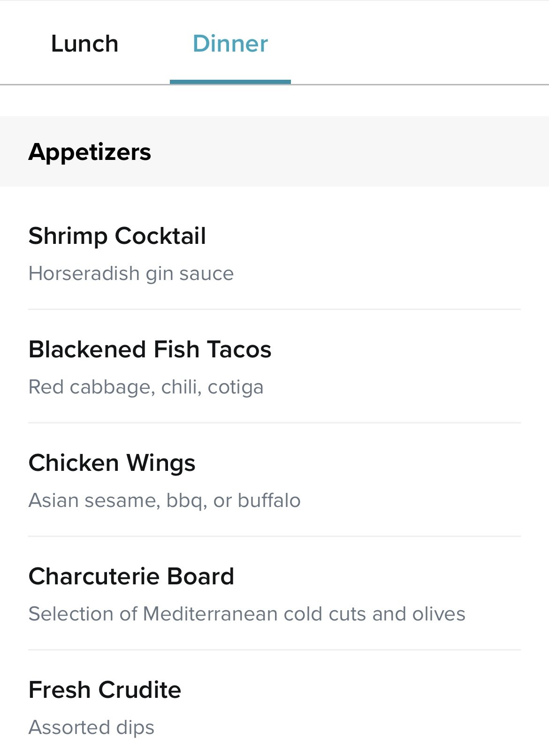The width and height of the screenshot is (549, 756).
Task: Click the word Wings in third item
Action: tap(161, 463)
